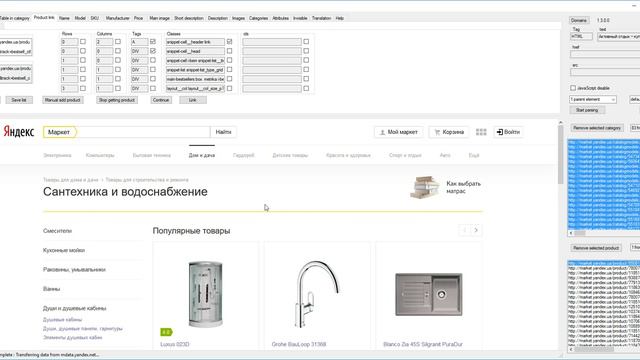
Task: Check the Columns checkbox in snippet-cell__header link row
Action: pos(118,42)
